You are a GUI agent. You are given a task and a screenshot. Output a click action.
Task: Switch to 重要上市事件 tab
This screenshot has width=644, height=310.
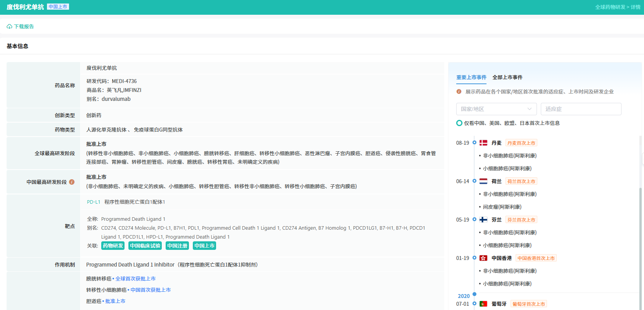(x=471, y=78)
